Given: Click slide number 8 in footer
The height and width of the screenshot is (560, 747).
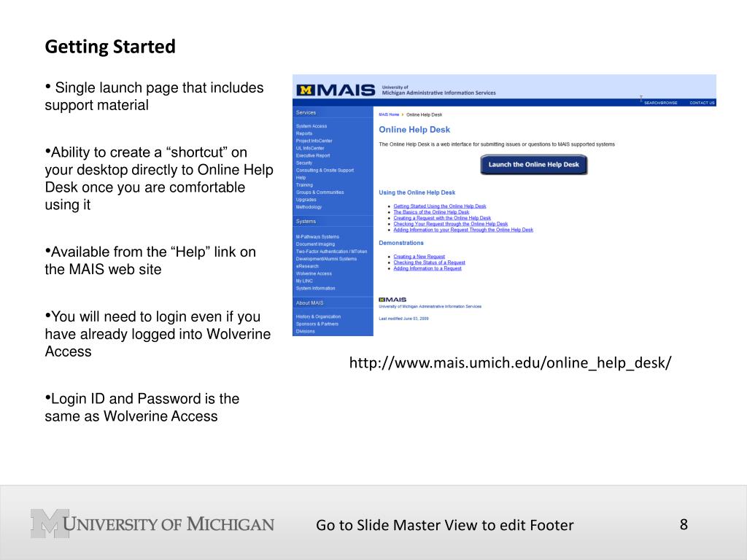Looking at the screenshot, I should 684,524.
